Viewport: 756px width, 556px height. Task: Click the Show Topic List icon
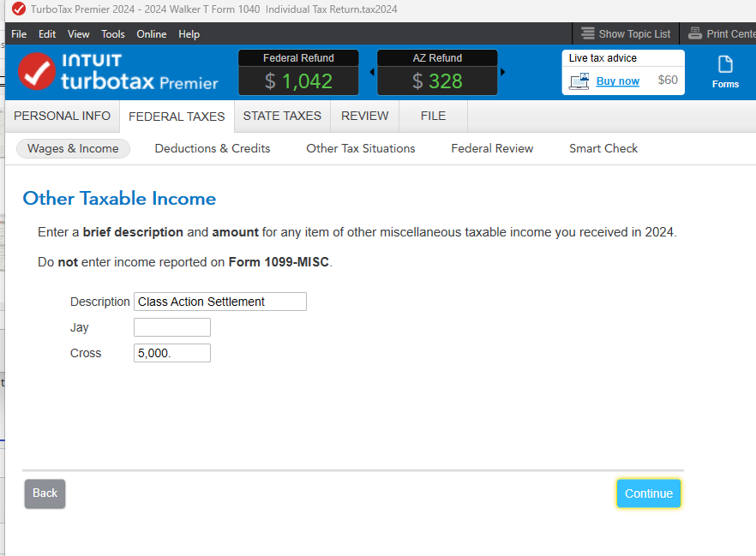tap(587, 33)
